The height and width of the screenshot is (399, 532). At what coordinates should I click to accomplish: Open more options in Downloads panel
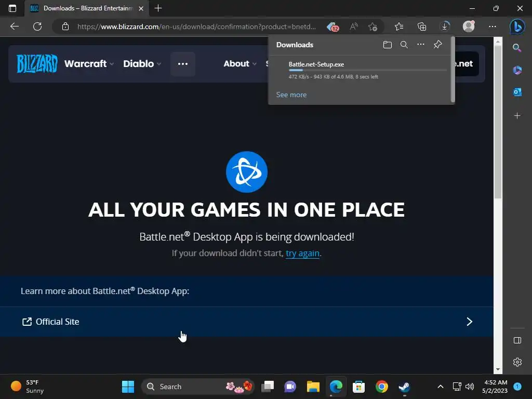tap(421, 45)
